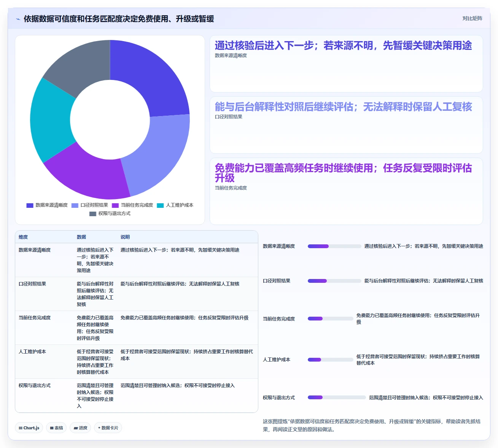Click the 说明 column header

tap(125, 237)
